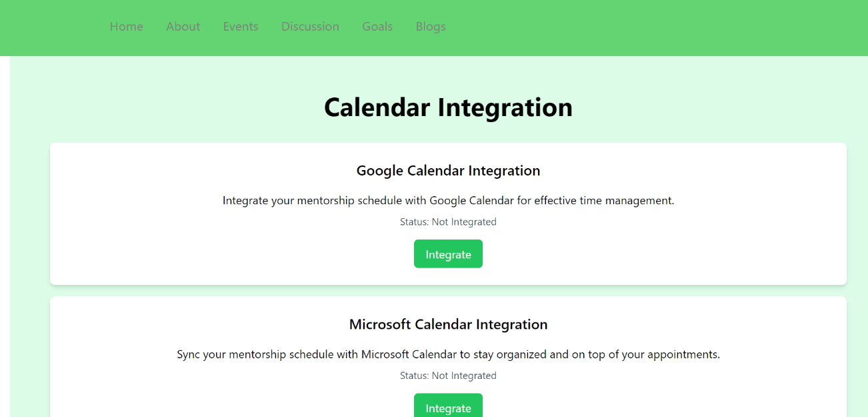This screenshot has width=868, height=417.
Task: Click Integrate for Microsoft Calendar
Action: 448,407
